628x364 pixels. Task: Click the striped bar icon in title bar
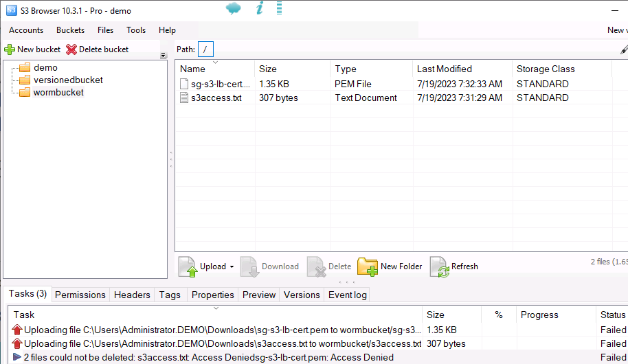click(279, 8)
